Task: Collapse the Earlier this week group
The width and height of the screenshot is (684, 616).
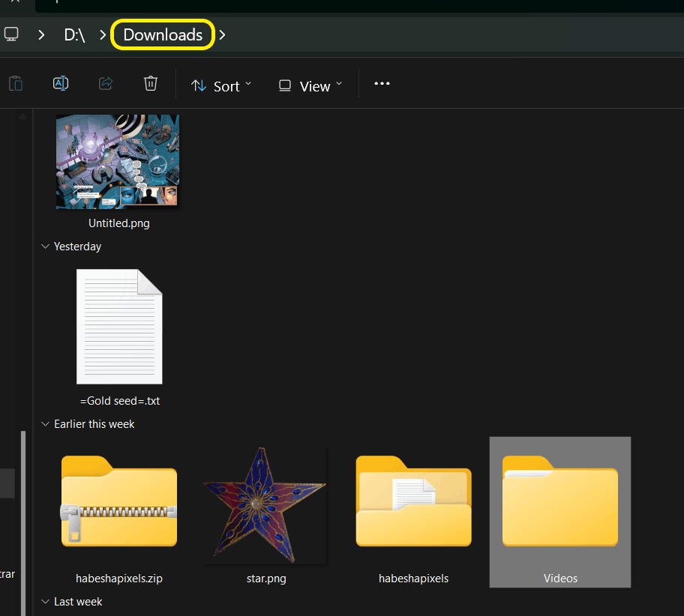Action: tap(45, 423)
